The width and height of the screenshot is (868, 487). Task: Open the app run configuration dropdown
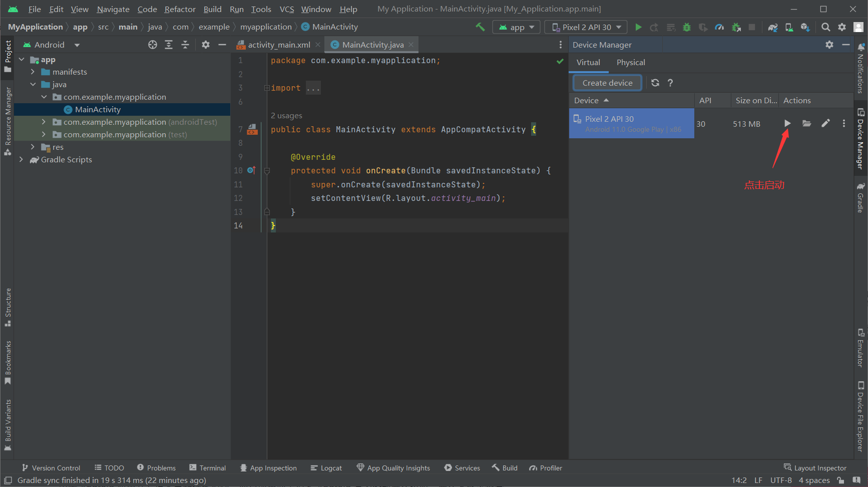[516, 27]
